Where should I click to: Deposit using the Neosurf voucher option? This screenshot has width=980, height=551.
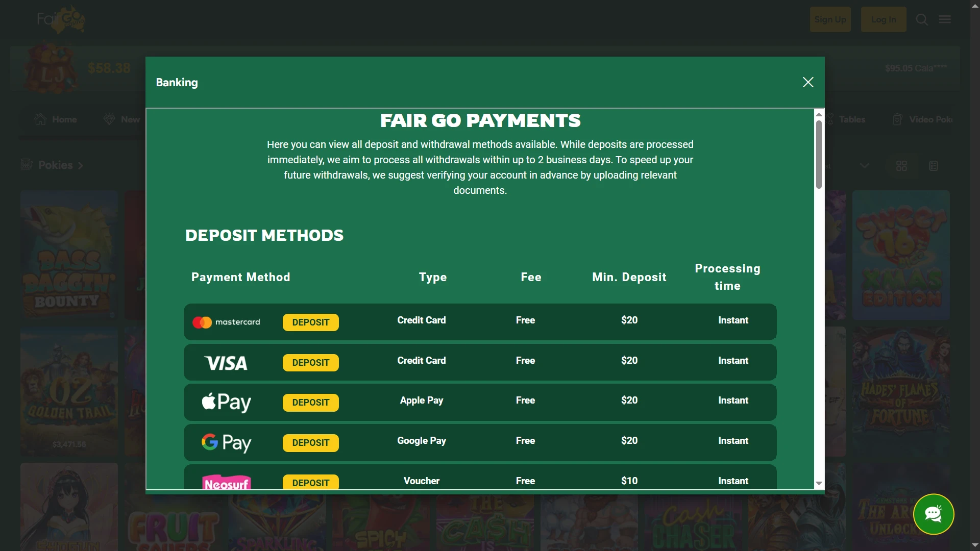tap(310, 483)
